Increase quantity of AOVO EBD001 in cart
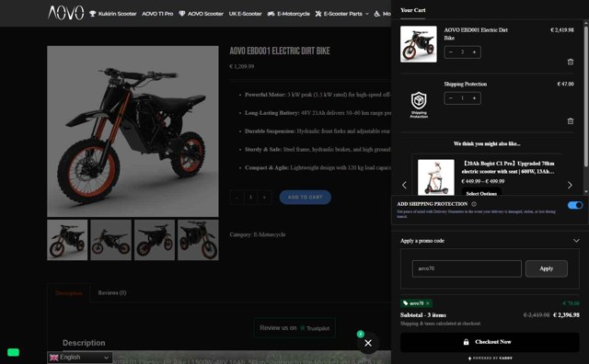This screenshot has width=589, height=364. 474,52
